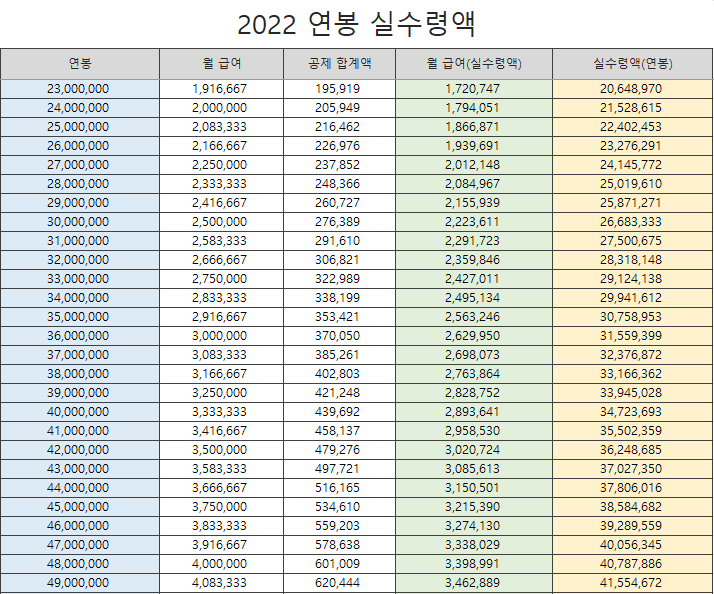Click net monthly pay 3,020,724
Image resolution: width=714 pixels, height=594 pixels.
[x=473, y=450]
